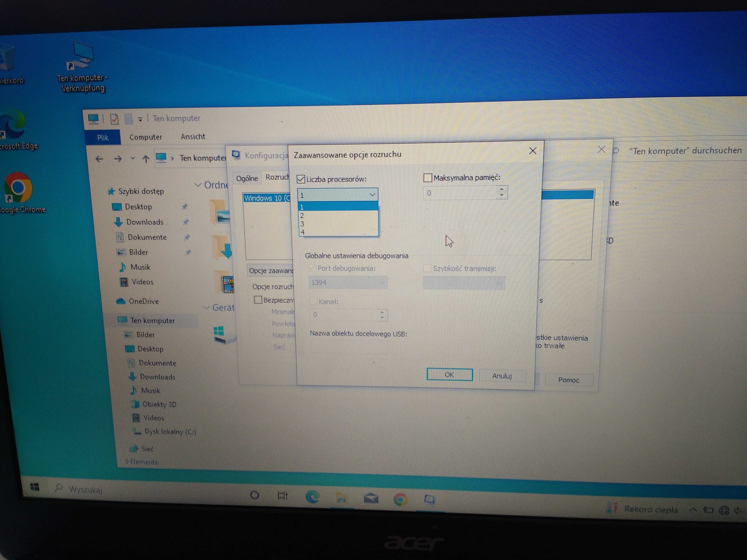
Task: Launch Chrome from the taskbar
Action: [400, 500]
